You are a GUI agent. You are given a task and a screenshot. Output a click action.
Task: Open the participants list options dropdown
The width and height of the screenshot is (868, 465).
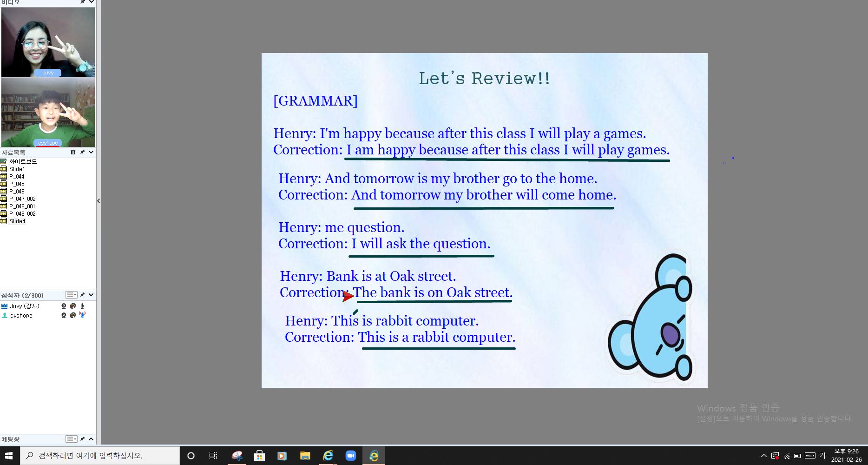pos(71,295)
